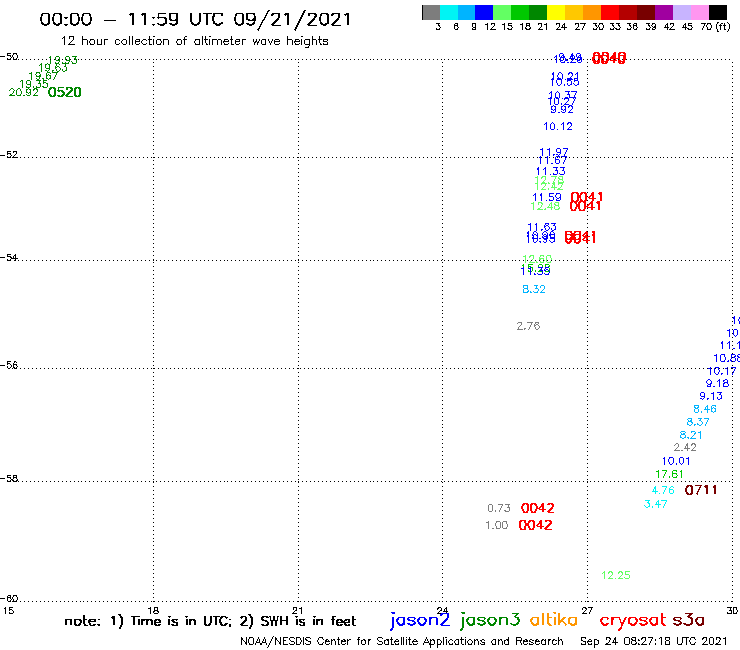Click the blue value '9.18'
This screenshot has height=650, width=740.
tap(717, 384)
